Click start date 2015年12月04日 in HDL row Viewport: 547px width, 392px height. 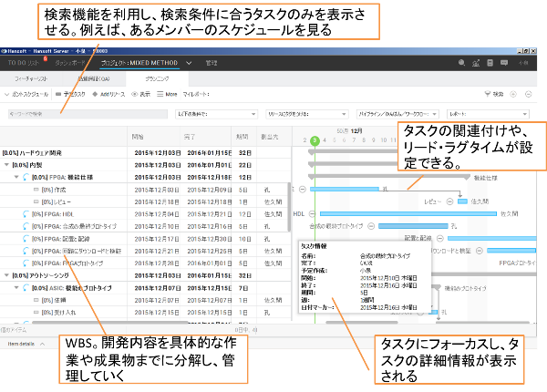point(157,214)
